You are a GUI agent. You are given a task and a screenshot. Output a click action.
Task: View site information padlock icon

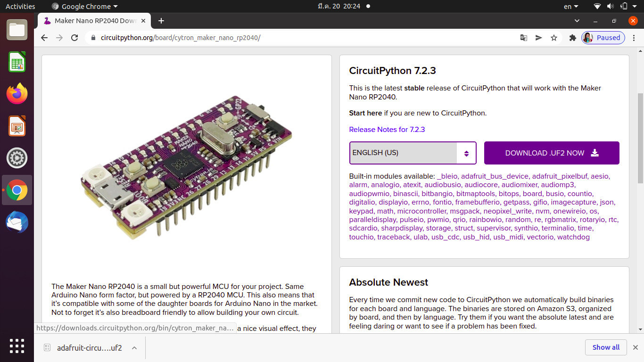pos(93,38)
